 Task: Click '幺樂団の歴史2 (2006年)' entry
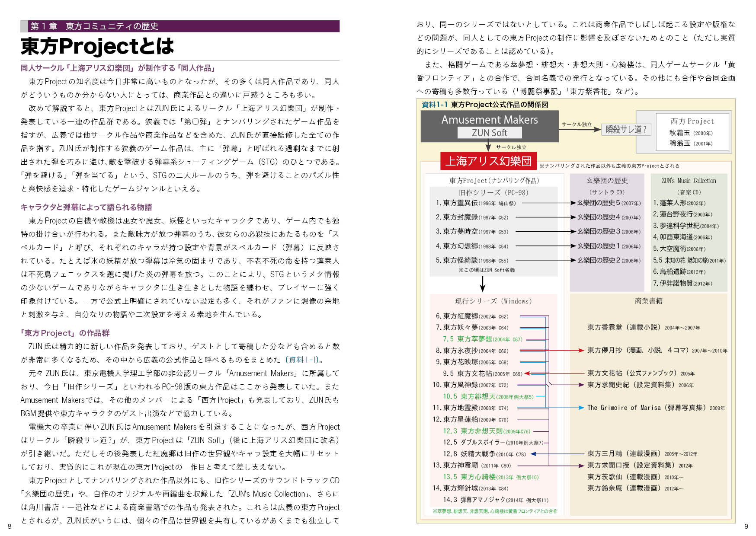[609, 261]
